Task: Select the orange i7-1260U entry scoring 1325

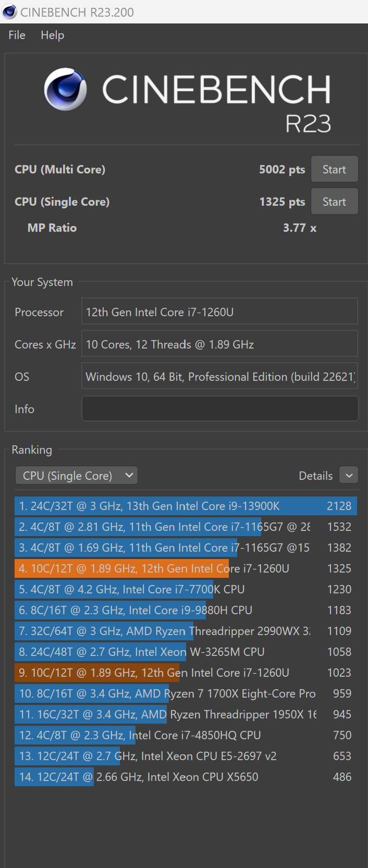Action: coord(185,568)
